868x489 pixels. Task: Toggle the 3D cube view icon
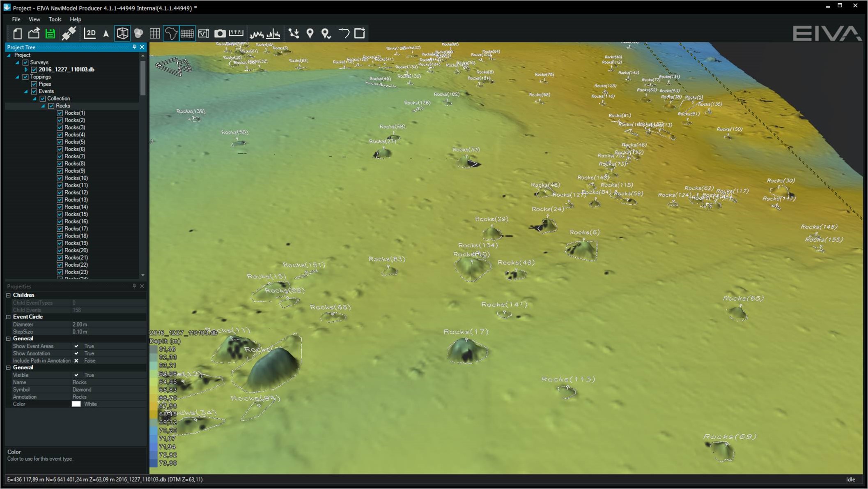(122, 34)
